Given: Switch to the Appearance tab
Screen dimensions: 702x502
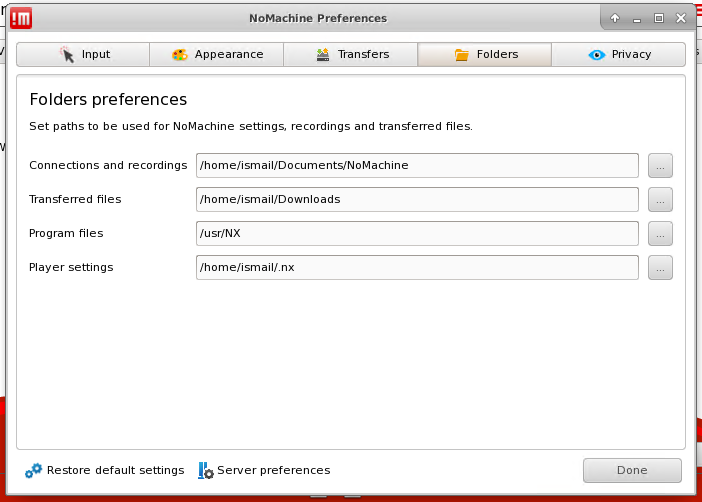Looking at the screenshot, I should (x=217, y=55).
